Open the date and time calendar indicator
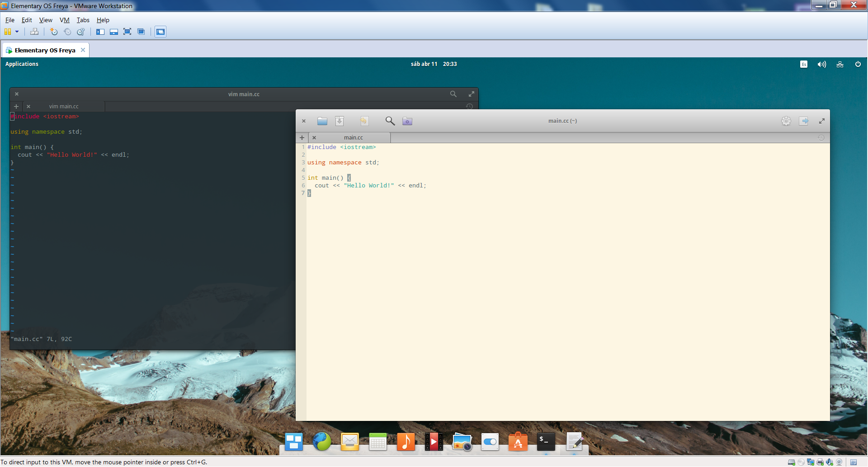Screen dimensions: 868x467 click(434, 64)
